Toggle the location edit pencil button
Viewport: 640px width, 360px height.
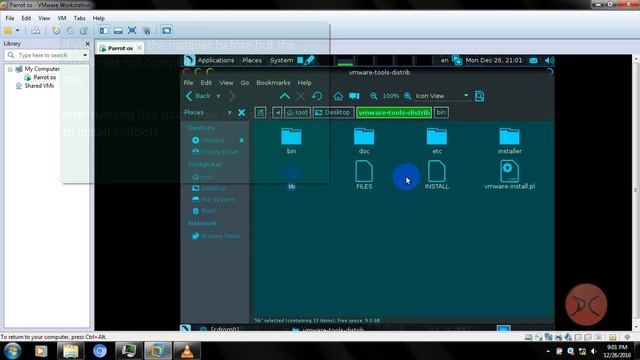coord(260,113)
